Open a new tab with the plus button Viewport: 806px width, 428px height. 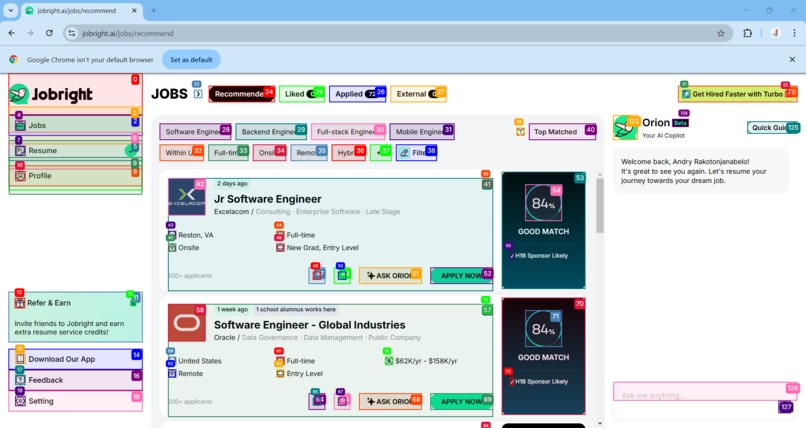point(153,10)
